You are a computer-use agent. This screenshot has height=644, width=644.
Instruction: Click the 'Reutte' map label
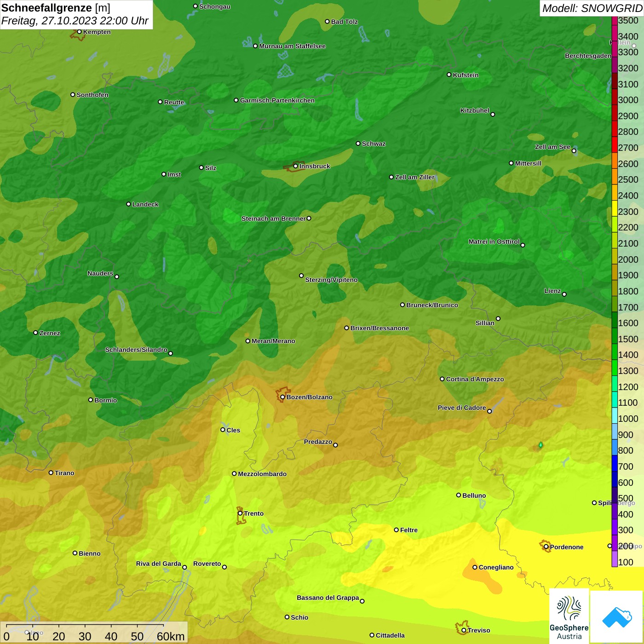point(174,102)
